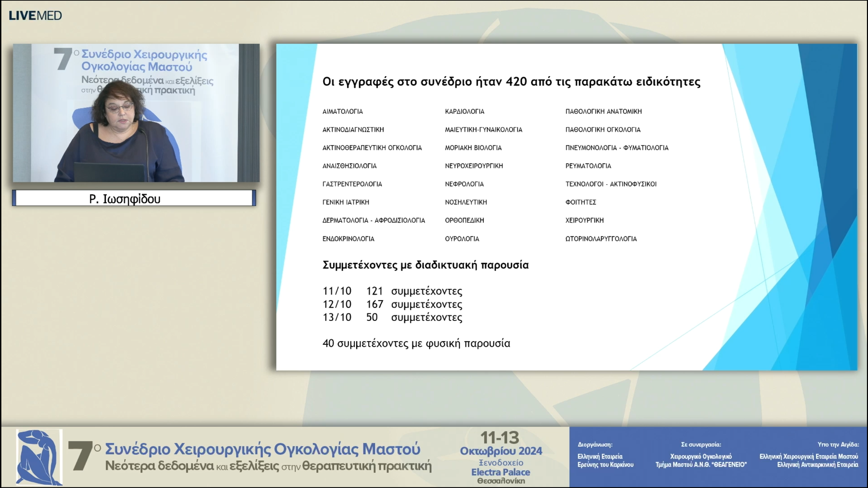This screenshot has width=868, height=488.
Task: Click the 11-13 Οκτωβρίου 2024 date
Action: click(501, 444)
